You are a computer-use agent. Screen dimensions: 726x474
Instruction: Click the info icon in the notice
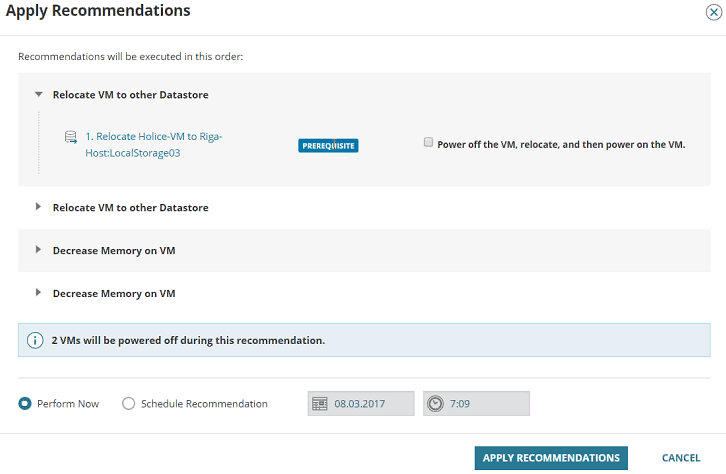pyautogui.click(x=35, y=340)
